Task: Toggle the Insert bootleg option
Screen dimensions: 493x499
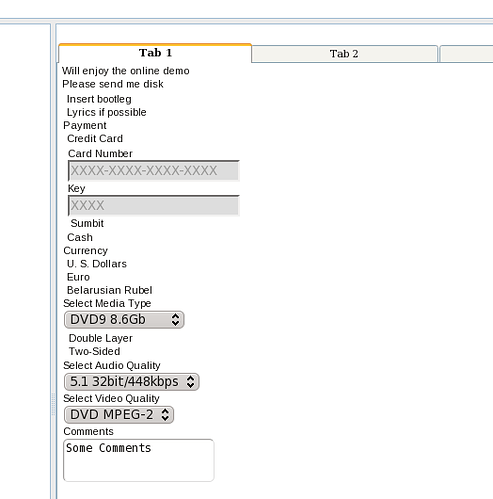Action: click(99, 99)
